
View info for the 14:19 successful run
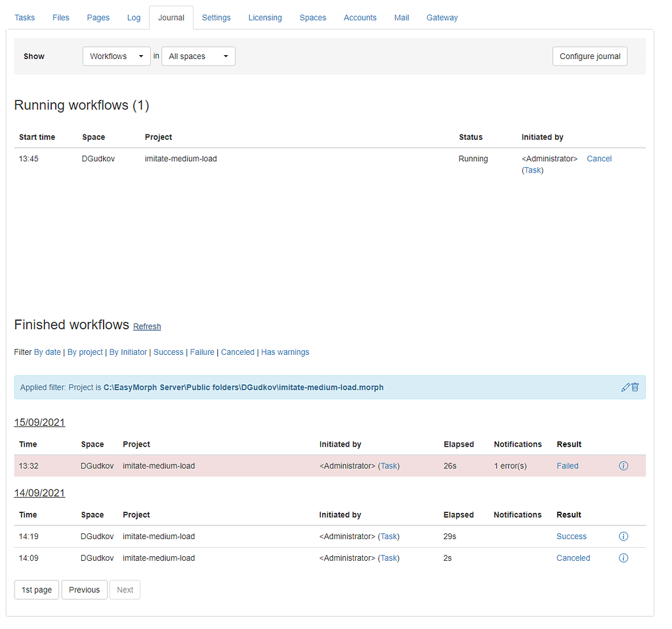(x=623, y=536)
